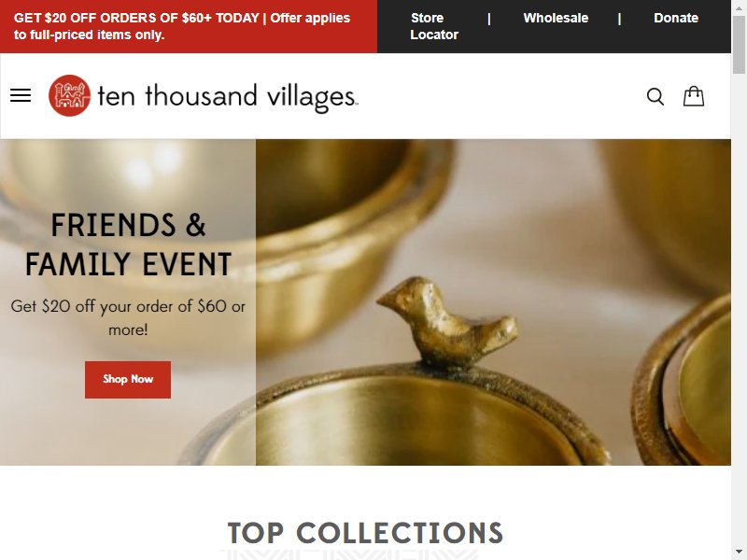Click the Friends & Family Event heading
The image size is (747, 560).
(x=128, y=245)
